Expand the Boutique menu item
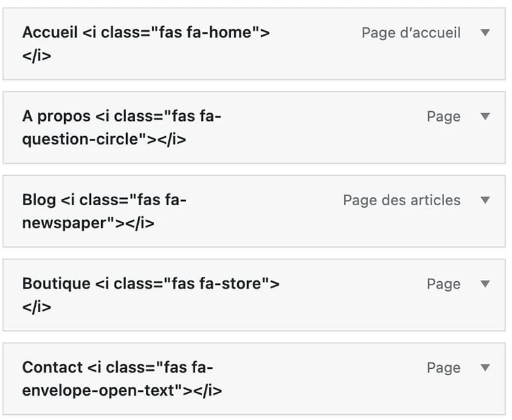Viewport: 512px width, 420px height. (485, 284)
